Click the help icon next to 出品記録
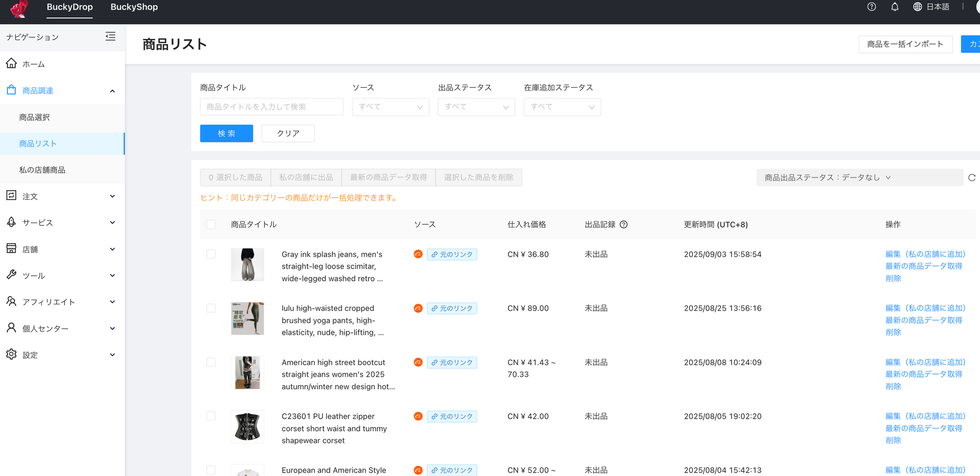Screen dimensions: 980x476 [x=624, y=225]
